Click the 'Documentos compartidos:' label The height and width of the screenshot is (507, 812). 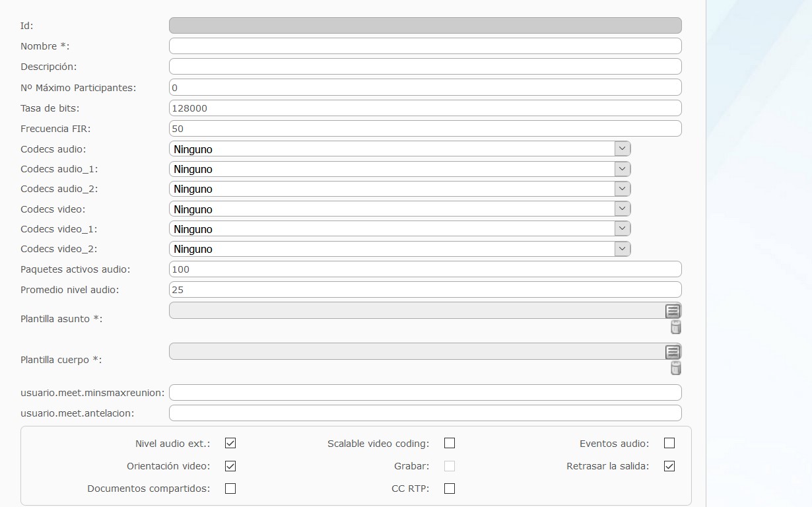tap(149, 489)
